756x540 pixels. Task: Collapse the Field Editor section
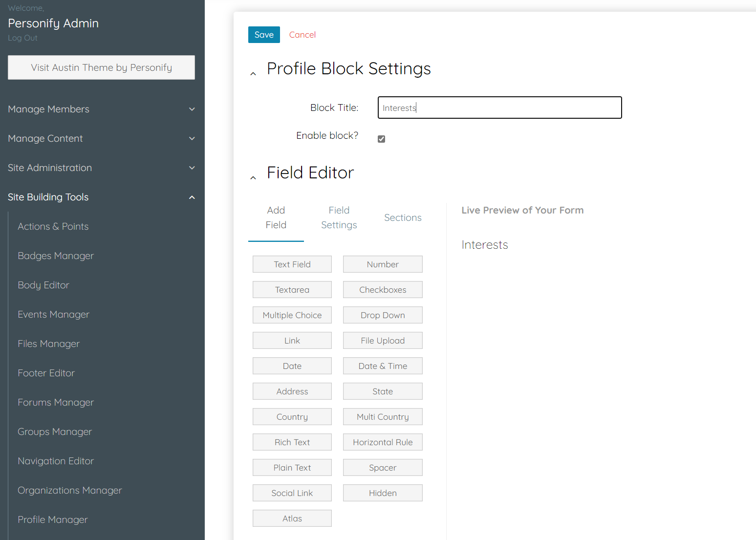click(253, 178)
